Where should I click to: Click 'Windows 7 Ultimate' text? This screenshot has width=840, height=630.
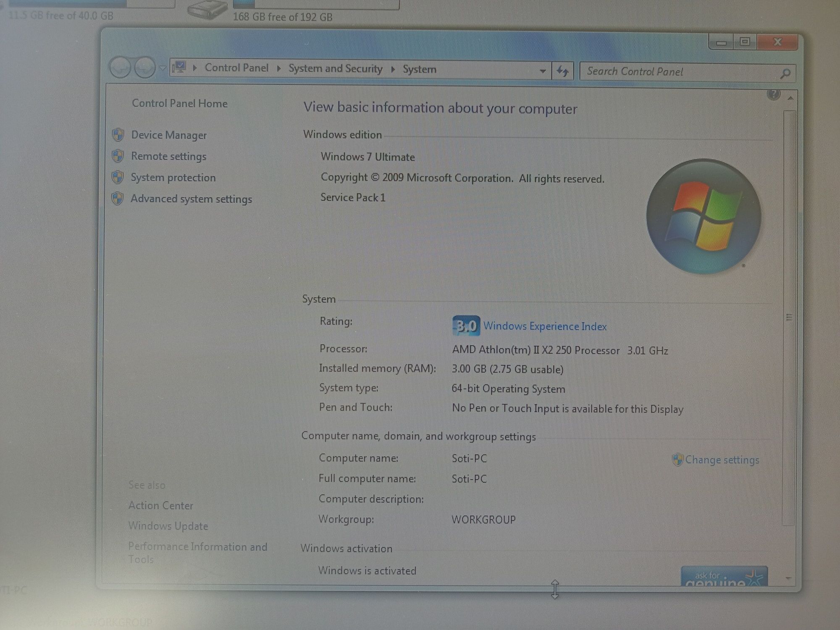click(367, 157)
